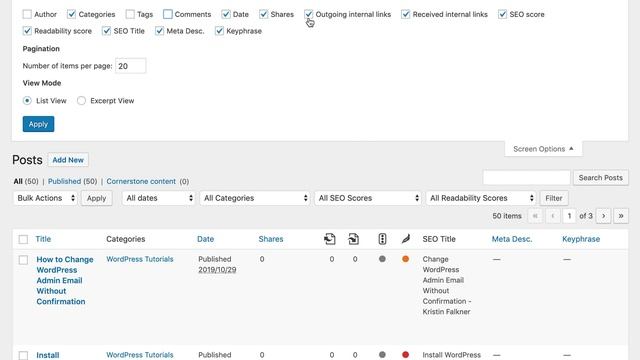The image size is (640, 360).
Task: Click the orange readability dot in first row
Action: (405, 259)
